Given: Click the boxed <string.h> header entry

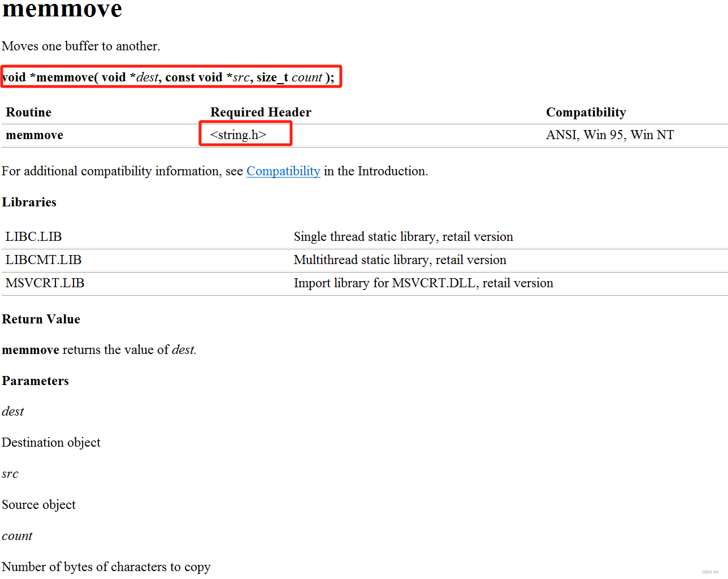Looking at the screenshot, I should pos(245,134).
